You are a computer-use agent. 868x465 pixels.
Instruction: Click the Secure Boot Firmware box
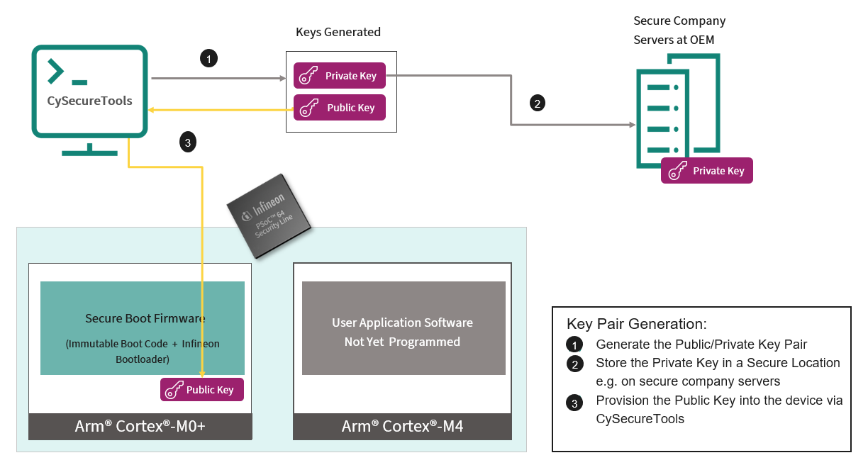(143, 328)
